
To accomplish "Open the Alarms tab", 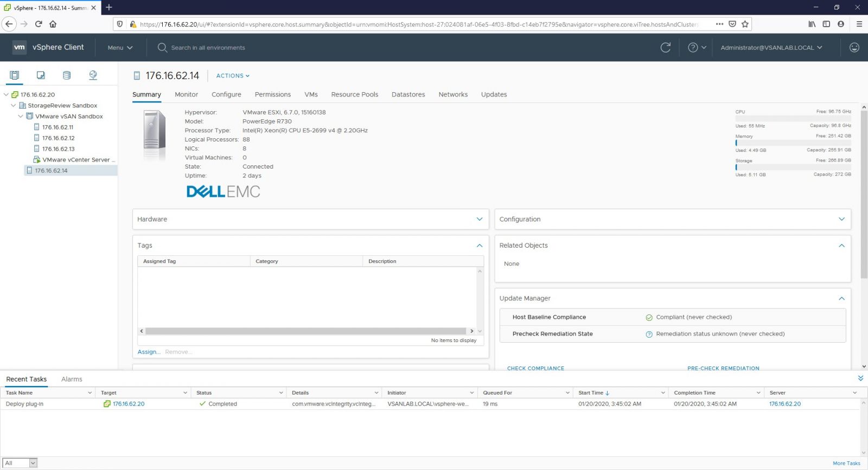I will click(x=72, y=379).
